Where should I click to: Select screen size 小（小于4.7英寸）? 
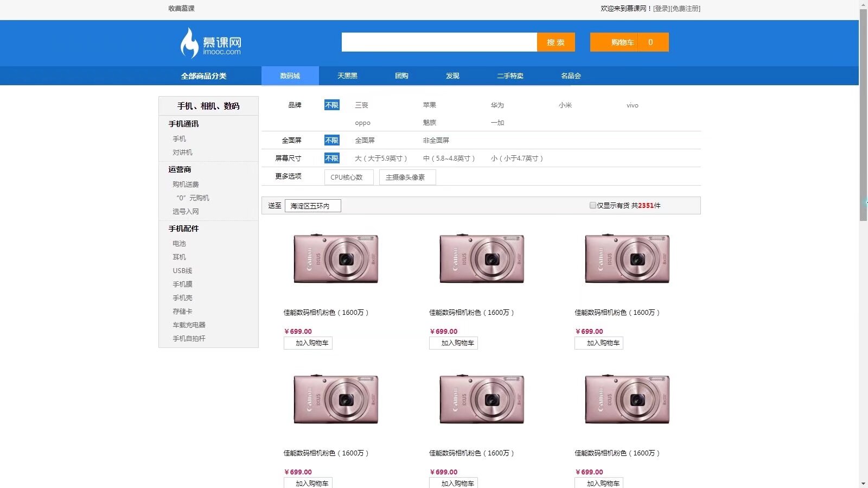516,159
